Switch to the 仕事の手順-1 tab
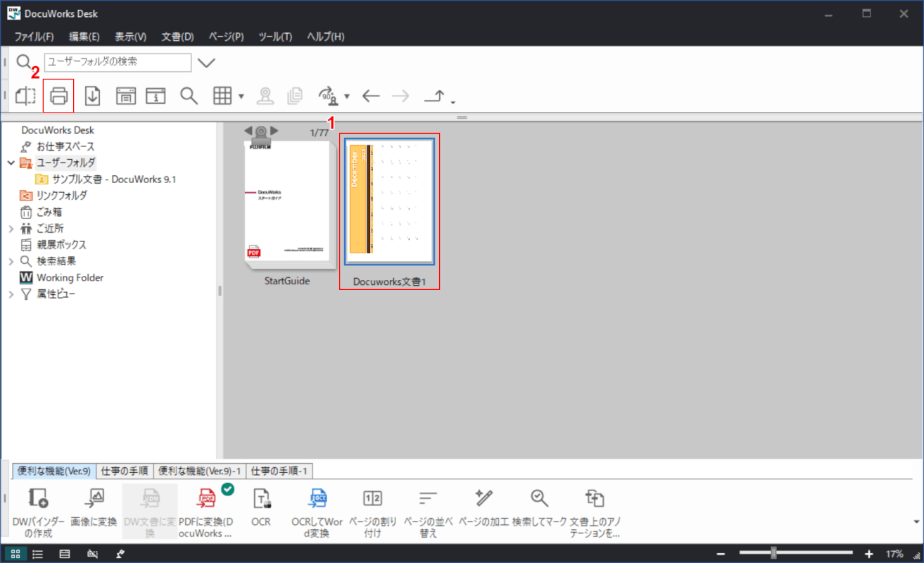924x563 pixels. coord(280,472)
